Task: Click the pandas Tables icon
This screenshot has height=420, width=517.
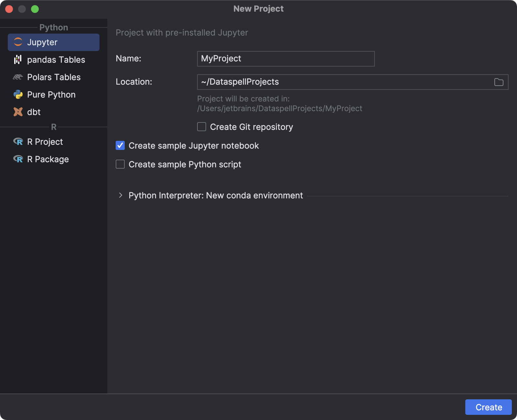Action: click(x=18, y=59)
